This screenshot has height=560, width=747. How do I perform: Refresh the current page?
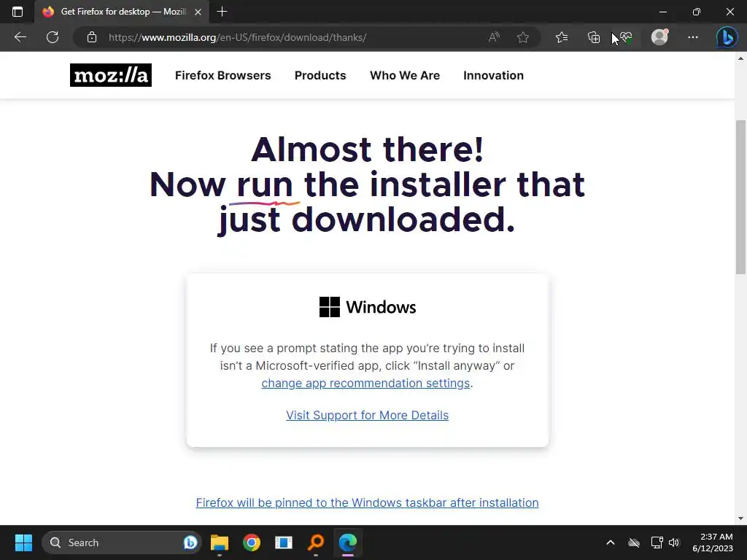(x=53, y=37)
